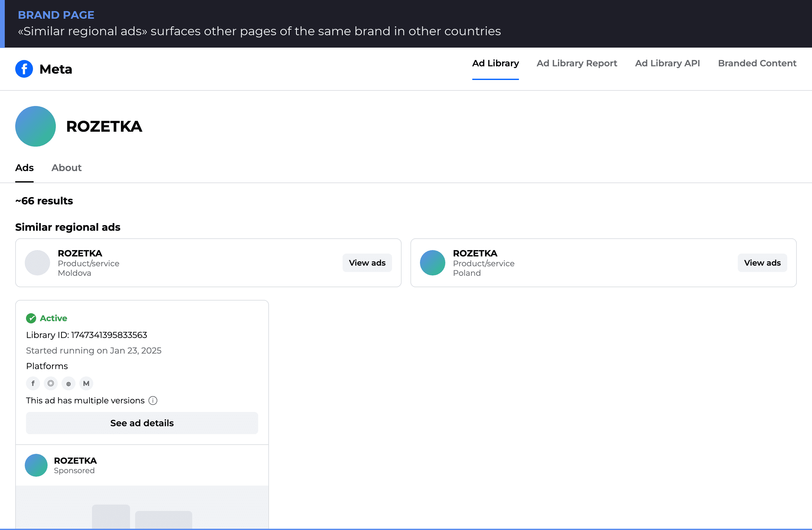
Task: Click the 'Product/service' label in the Poland card
Action: click(483, 263)
